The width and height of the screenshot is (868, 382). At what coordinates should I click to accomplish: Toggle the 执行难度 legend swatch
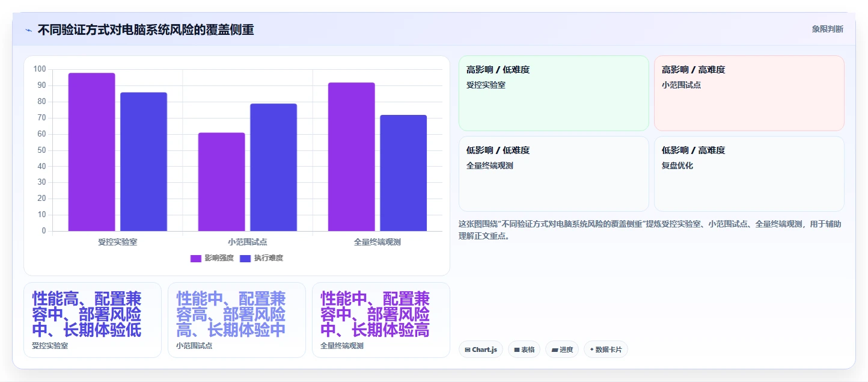tap(245, 258)
